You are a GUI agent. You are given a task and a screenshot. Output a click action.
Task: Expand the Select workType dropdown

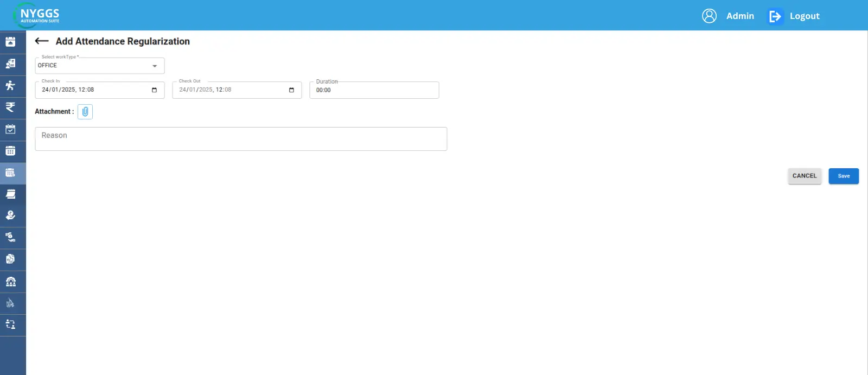100,66
